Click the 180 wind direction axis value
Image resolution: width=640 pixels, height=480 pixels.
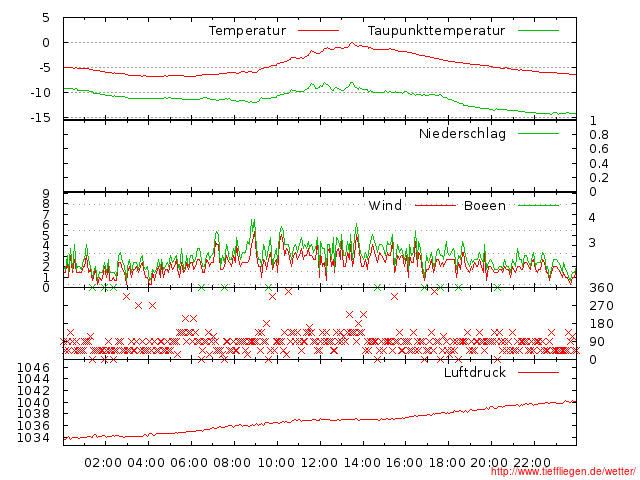click(601, 324)
